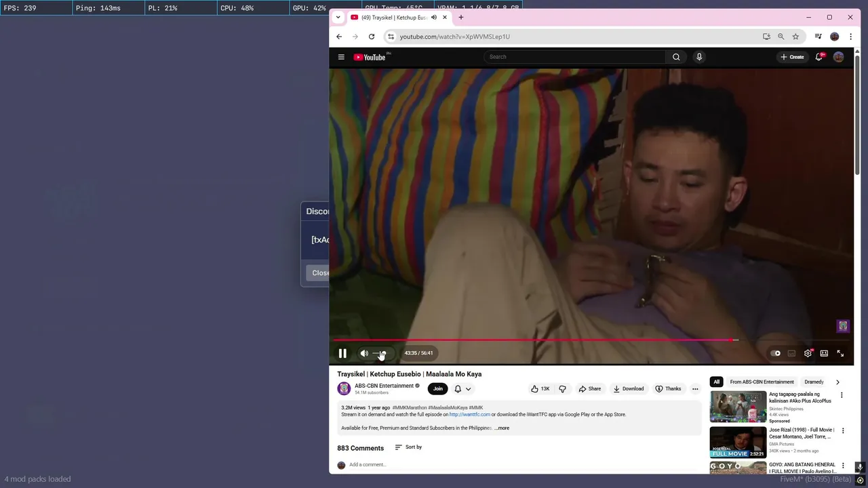Toggle subtitles captions button
Viewport: 868px width, 488px height.
point(791,353)
